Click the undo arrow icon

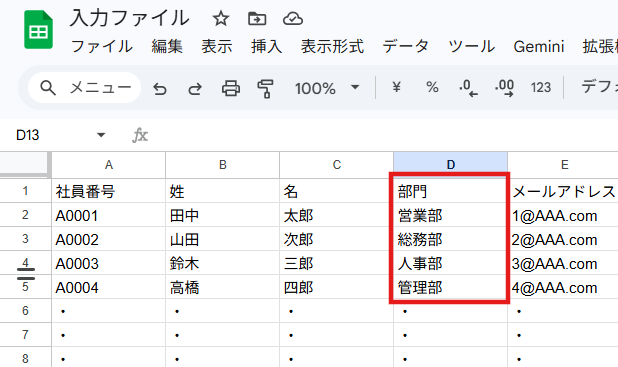tap(160, 88)
